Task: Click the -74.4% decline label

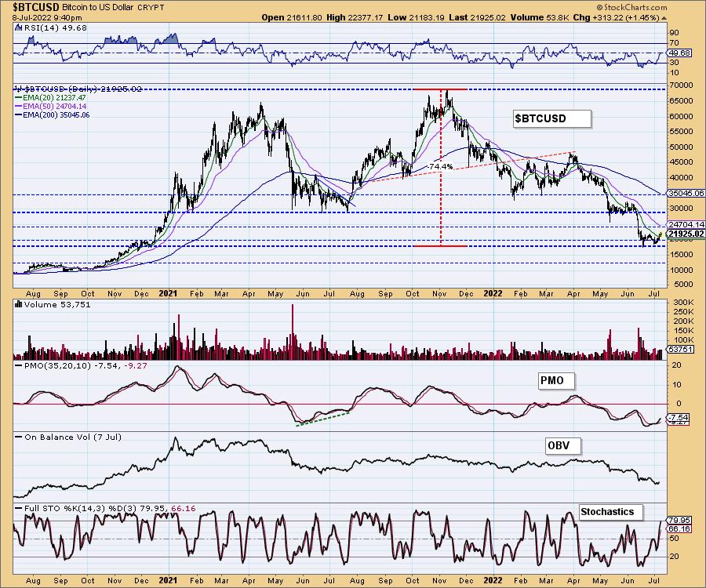Action: [440, 166]
